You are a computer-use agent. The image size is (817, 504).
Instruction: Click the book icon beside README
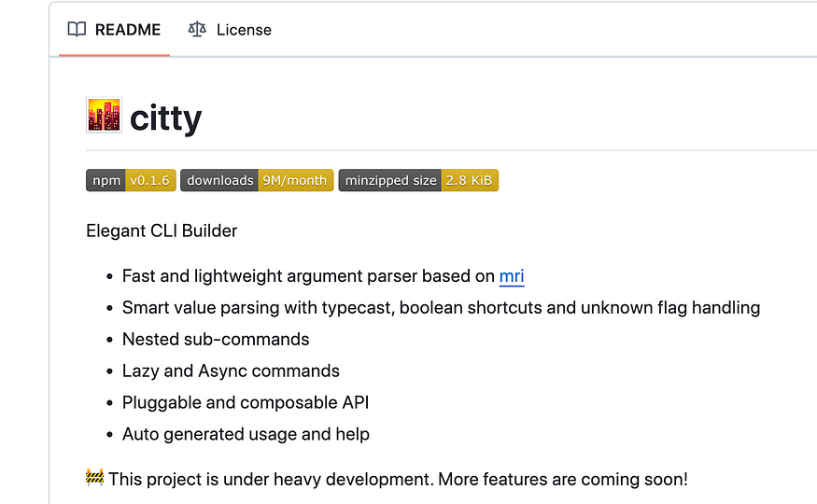pyautogui.click(x=77, y=29)
